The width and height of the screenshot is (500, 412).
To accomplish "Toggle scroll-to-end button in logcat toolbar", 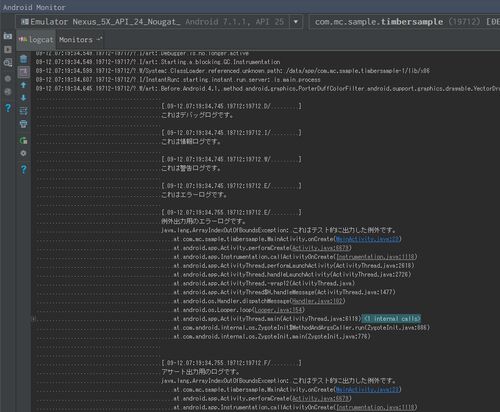I will (23, 72).
